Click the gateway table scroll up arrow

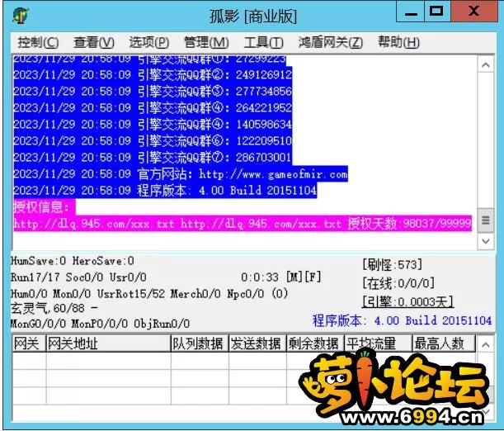(485, 345)
